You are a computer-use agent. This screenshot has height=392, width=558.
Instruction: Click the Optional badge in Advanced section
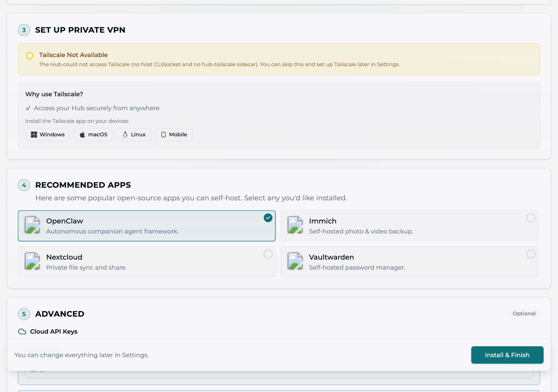524,314
